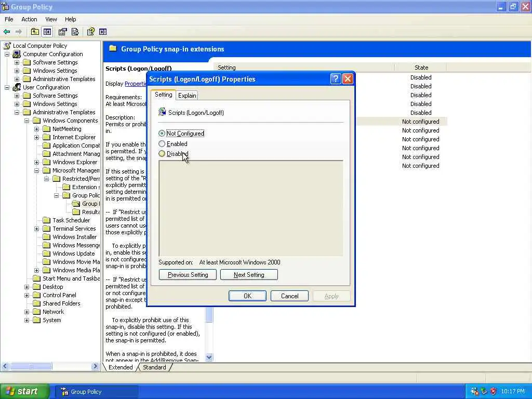Switch to the Extended view tab
The width and height of the screenshot is (532, 399).
click(121, 367)
